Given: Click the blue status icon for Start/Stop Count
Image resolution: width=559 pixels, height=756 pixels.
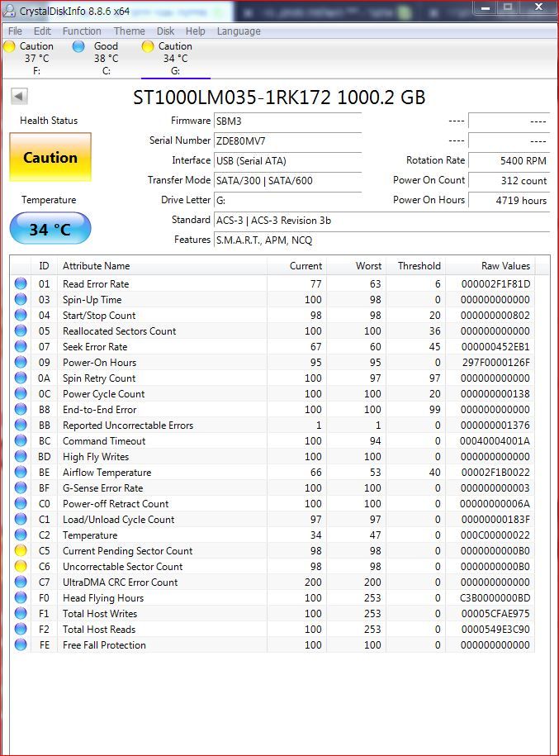Looking at the screenshot, I should (21, 315).
